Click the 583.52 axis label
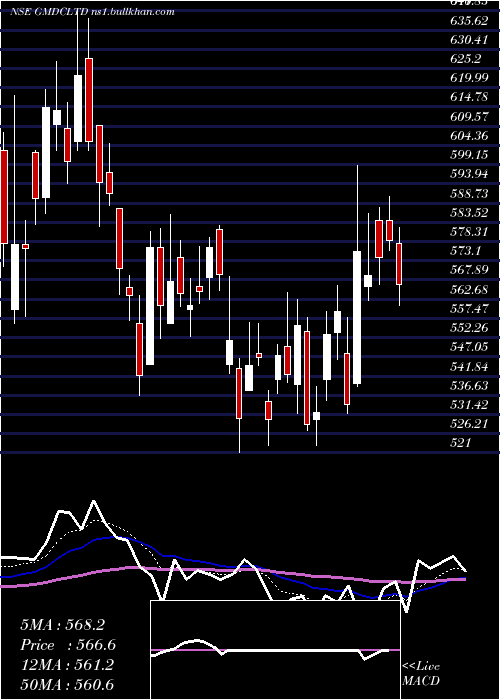 pos(469,212)
